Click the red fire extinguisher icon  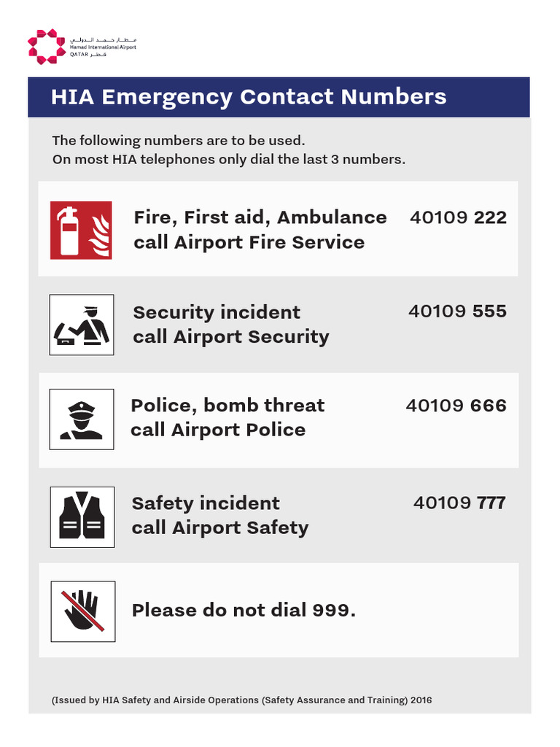click(81, 230)
